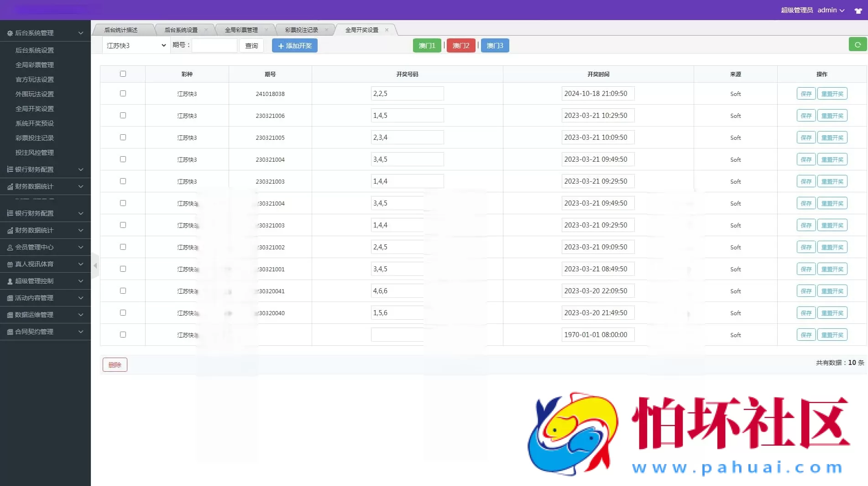
Task: Open 系统开奖预设 in the sidebar
Action: point(35,123)
